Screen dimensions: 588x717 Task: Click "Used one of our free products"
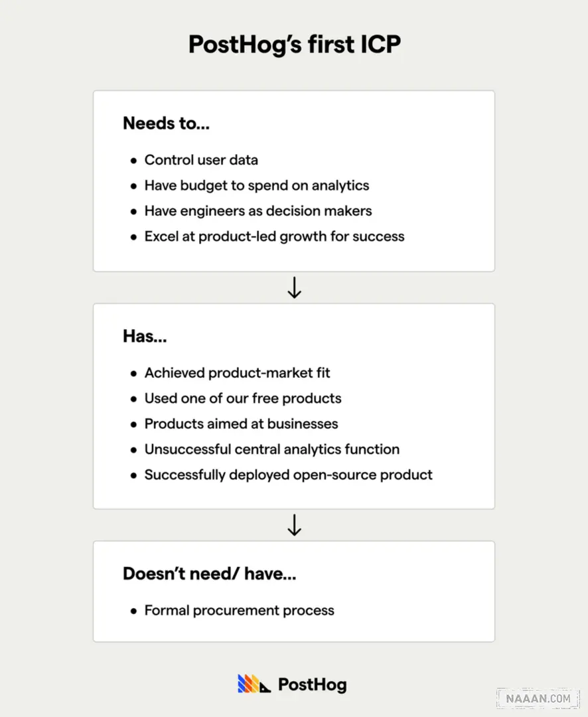coord(243,398)
